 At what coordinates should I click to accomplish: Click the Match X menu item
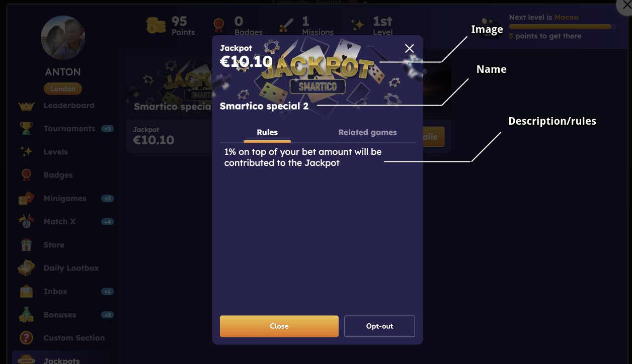click(x=59, y=222)
